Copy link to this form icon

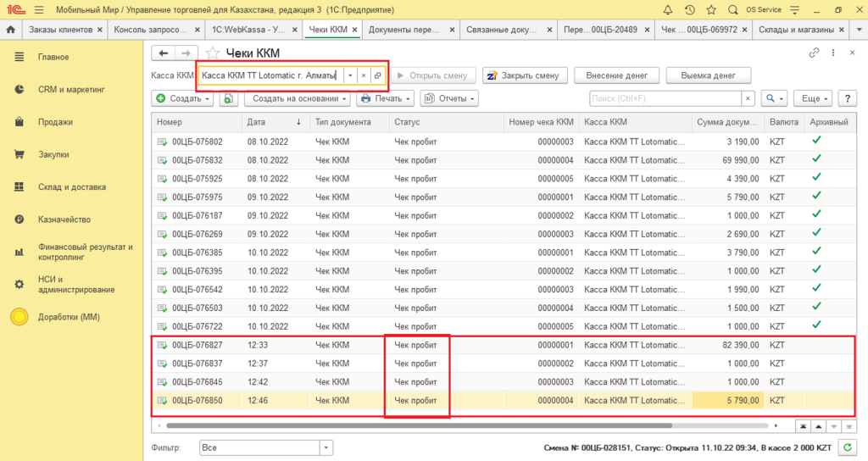click(814, 53)
